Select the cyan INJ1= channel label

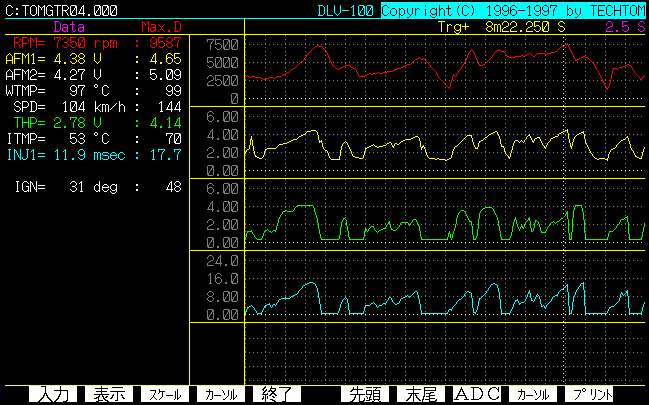click(25, 155)
